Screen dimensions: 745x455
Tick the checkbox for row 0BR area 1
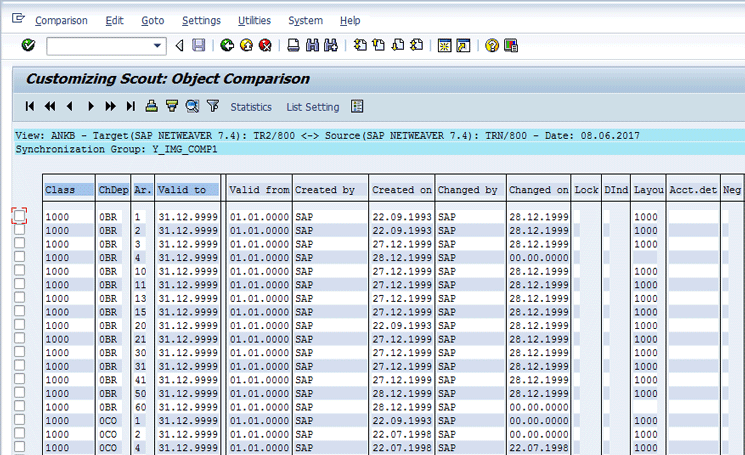[20, 216]
